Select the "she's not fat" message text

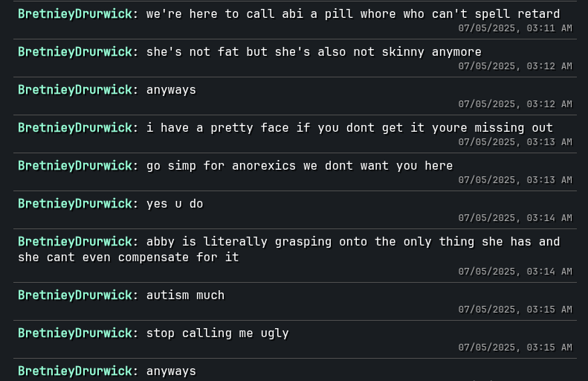click(x=314, y=52)
